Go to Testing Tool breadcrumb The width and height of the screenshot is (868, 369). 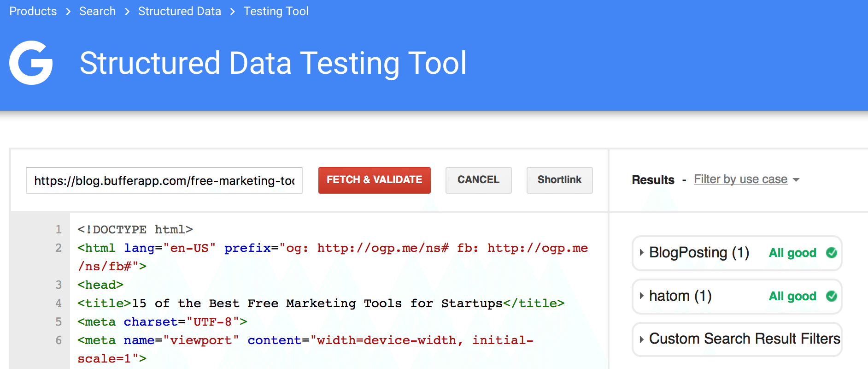pyautogui.click(x=276, y=11)
